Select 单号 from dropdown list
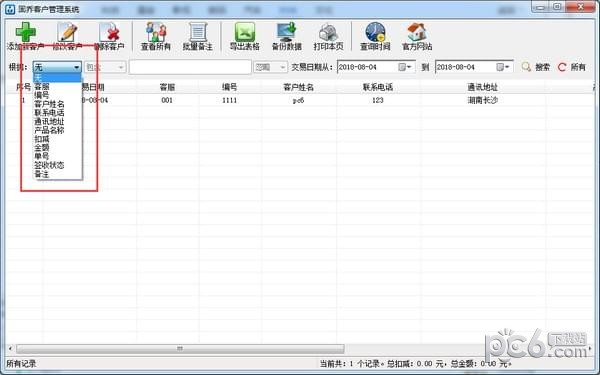This screenshot has height=375, width=600. tap(57, 157)
